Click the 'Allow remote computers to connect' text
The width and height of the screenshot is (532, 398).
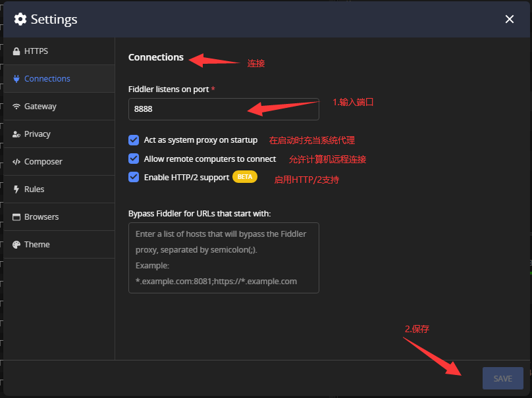tap(209, 159)
